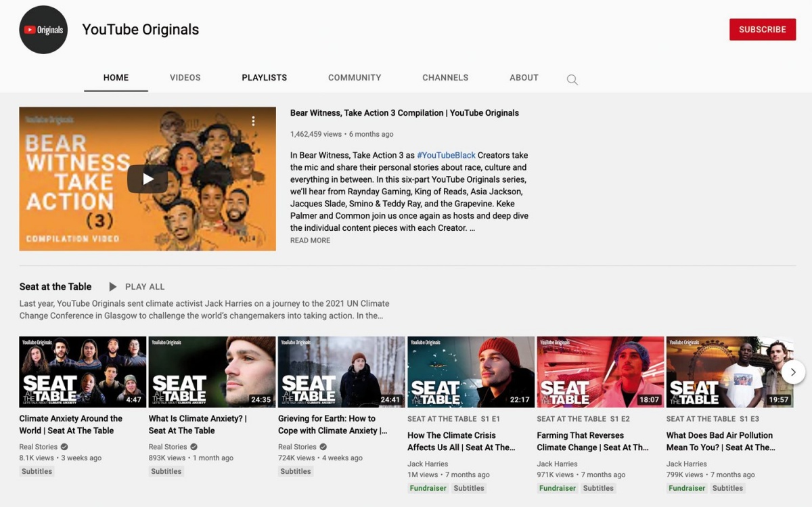Click Subtitles badge under What Does Bad Air Pollution
This screenshot has width=812, height=507.
(727, 488)
